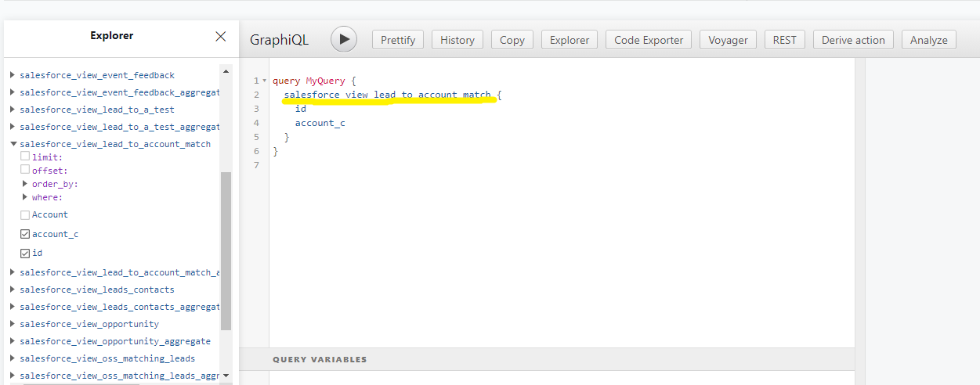The width and height of the screenshot is (980, 385).
Task: Expand the salesforce_view_leads_contacts_aggregate node
Action: [13, 307]
